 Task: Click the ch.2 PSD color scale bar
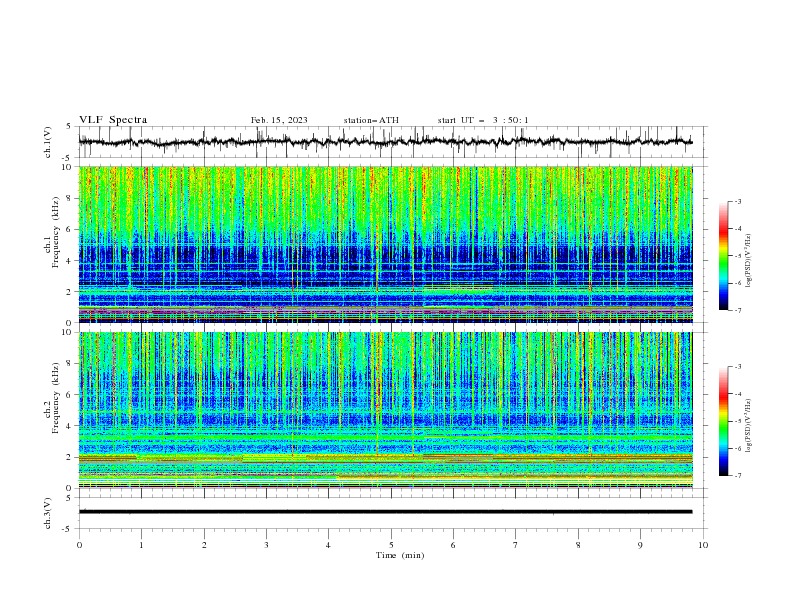(x=723, y=421)
